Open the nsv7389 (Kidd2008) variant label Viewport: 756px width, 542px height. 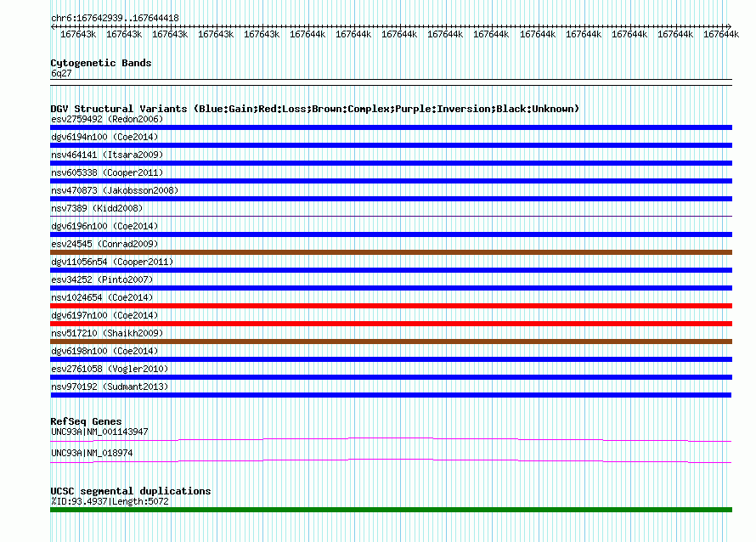(x=97, y=208)
